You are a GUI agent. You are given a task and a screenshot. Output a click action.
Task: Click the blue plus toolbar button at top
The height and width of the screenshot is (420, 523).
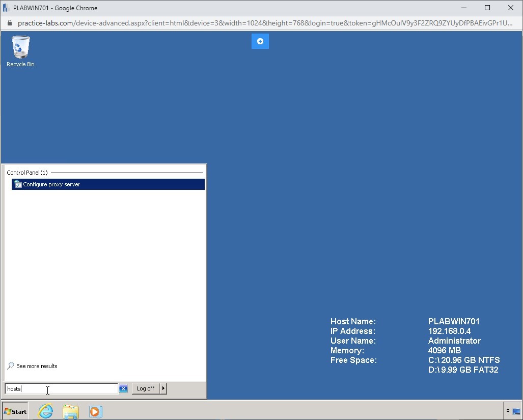pos(260,41)
